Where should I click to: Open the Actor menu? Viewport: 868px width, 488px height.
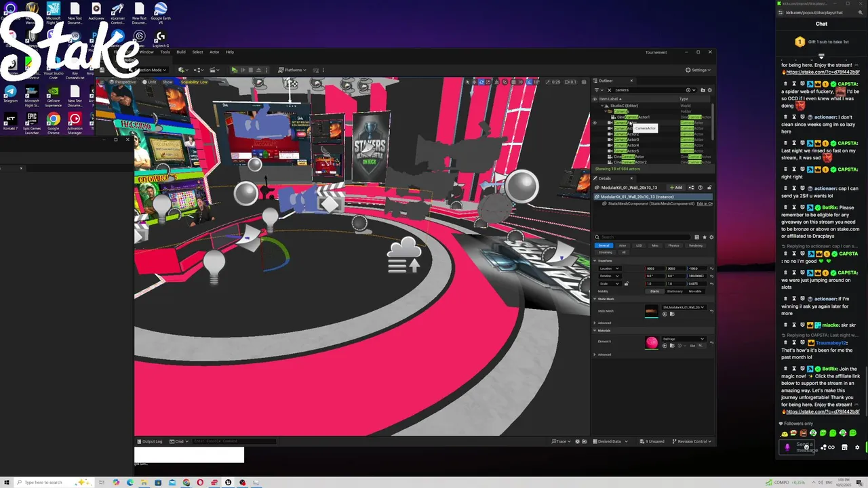click(214, 52)
